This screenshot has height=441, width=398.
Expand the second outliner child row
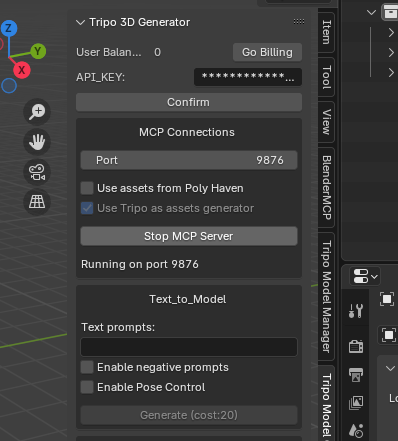click(391, 52)
